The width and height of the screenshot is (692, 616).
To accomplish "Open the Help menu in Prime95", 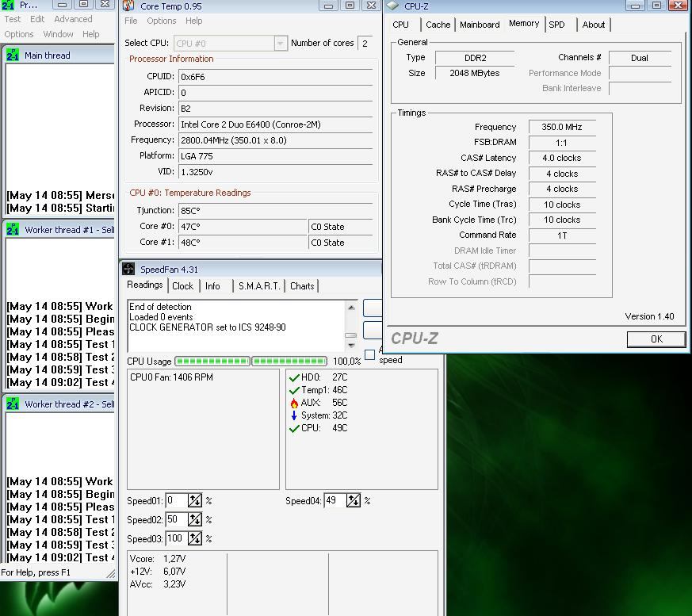I will 91,34.
